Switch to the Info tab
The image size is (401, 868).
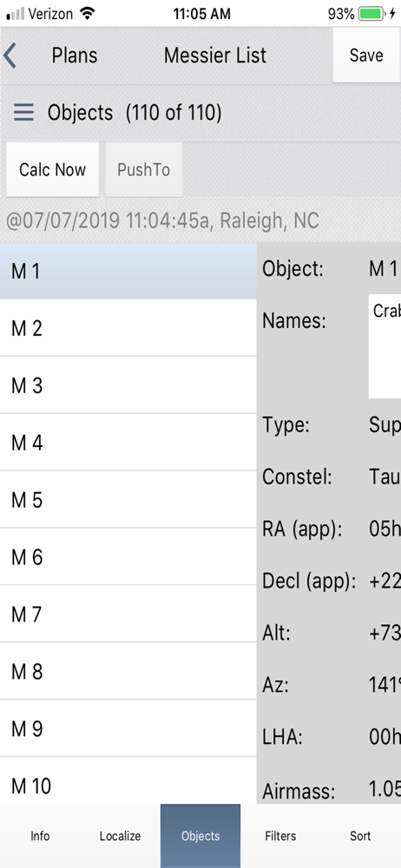pos(40,836)
